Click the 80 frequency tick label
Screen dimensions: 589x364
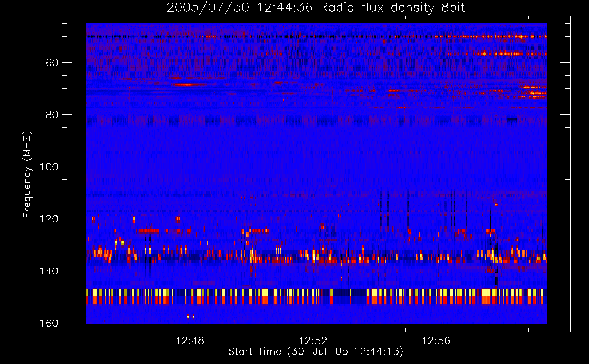[x=52, y=115]
